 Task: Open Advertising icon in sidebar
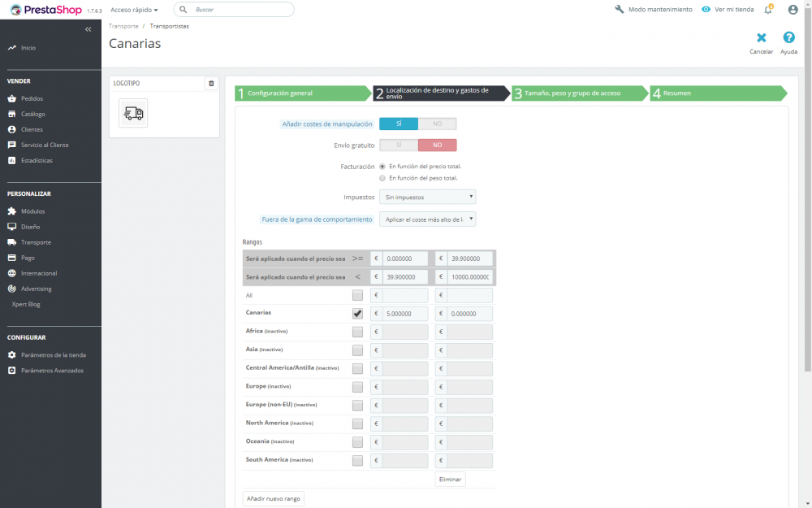click(11, 289)
